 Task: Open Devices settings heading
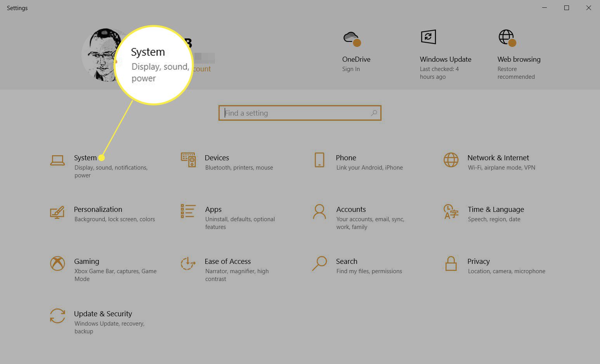[217, 158]
